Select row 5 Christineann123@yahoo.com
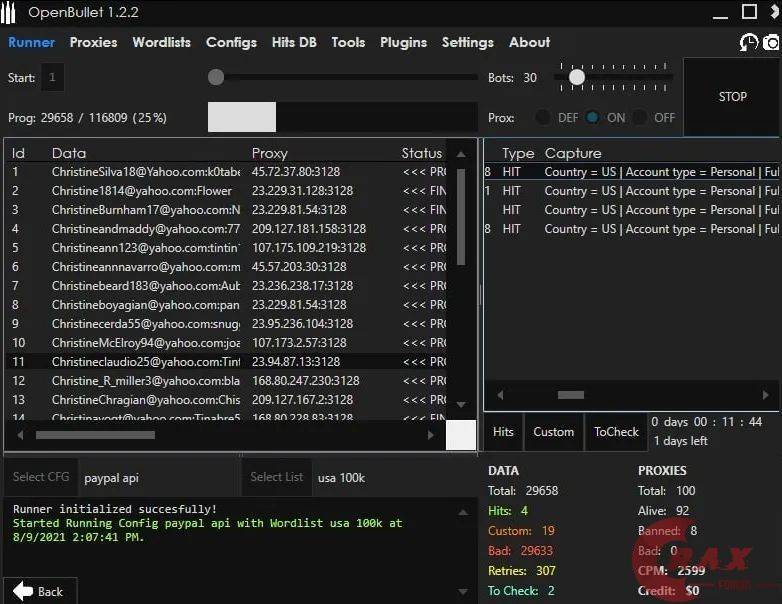 pyautogui.click(x=226, y=247)
